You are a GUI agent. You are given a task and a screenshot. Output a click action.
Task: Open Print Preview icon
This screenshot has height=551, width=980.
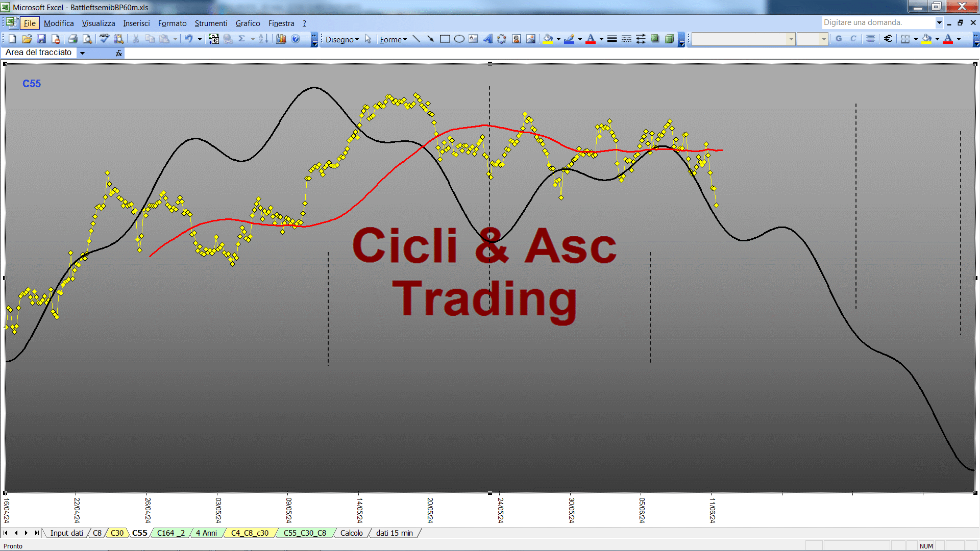click(x=87, y=39)
